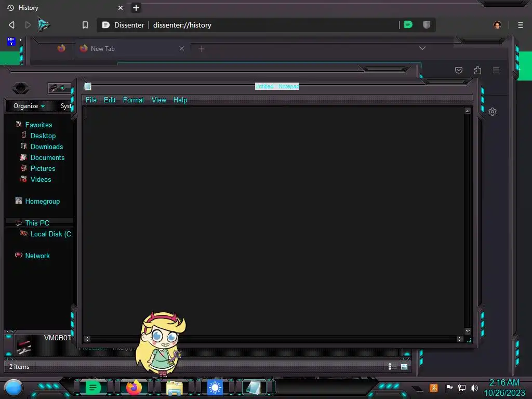Open the Notepad Format menu
The width and height of the screenshot is (532, 399).
134,100
